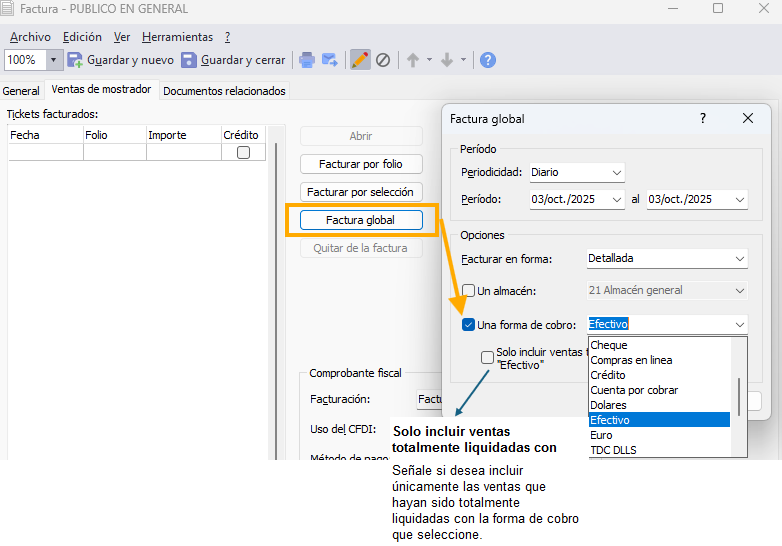Click the cancel circle-slash icon

[x=383, y=60]
